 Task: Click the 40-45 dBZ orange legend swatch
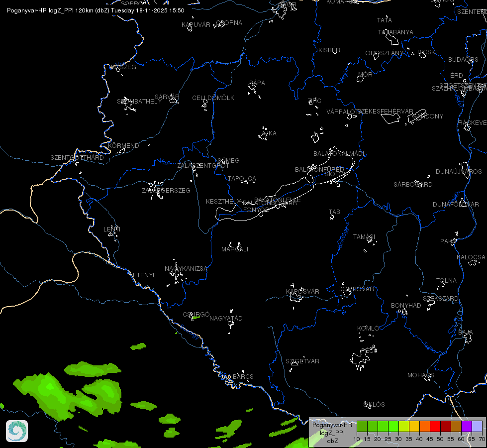[425, 427]
